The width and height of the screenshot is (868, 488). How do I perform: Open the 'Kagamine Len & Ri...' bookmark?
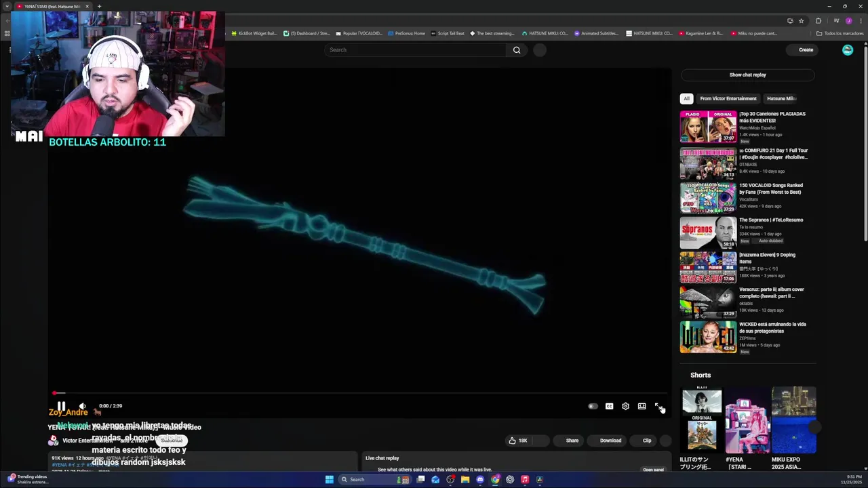(701, 33)
